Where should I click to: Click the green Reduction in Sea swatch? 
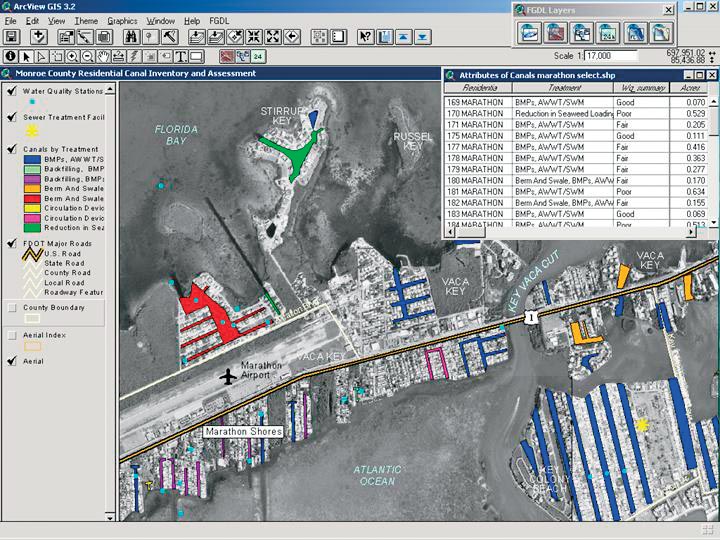tap(32, 227)
